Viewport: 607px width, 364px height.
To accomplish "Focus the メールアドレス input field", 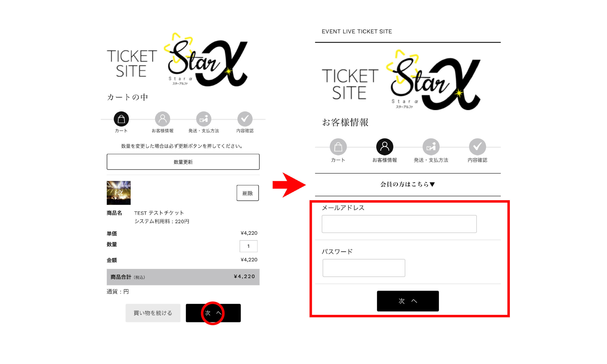I will [399, 224].
